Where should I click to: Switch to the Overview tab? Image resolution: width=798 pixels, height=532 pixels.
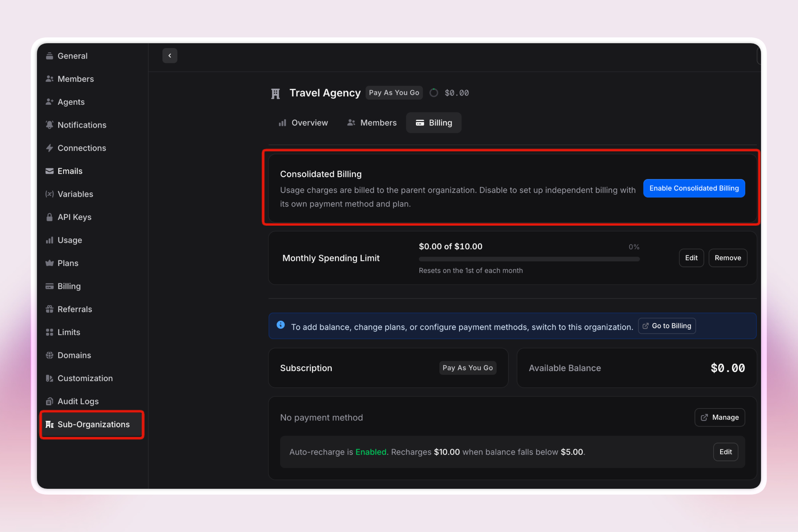point(303,123)
